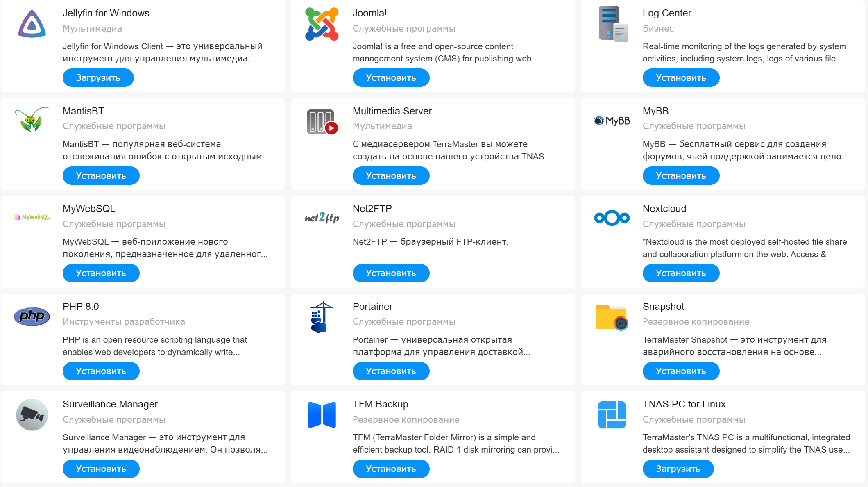The height and width of the screenshot is (487, 868).
Task: Click the Portainer crane icon
Action: pyautogui.click(x=322, y=317)
